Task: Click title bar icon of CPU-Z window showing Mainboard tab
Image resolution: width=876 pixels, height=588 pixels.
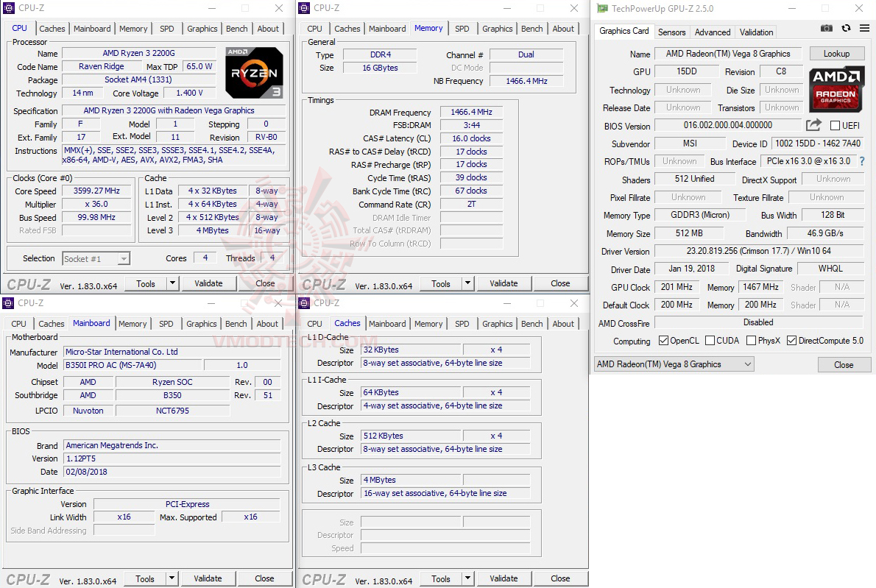Action: coord(8,302)
